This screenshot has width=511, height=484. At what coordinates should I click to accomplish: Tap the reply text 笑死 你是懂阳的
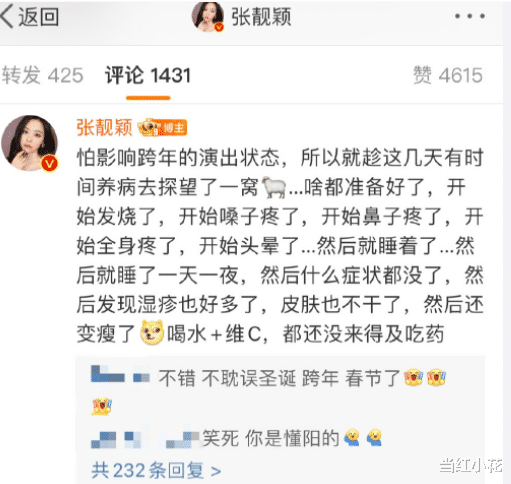click(271, 438)
